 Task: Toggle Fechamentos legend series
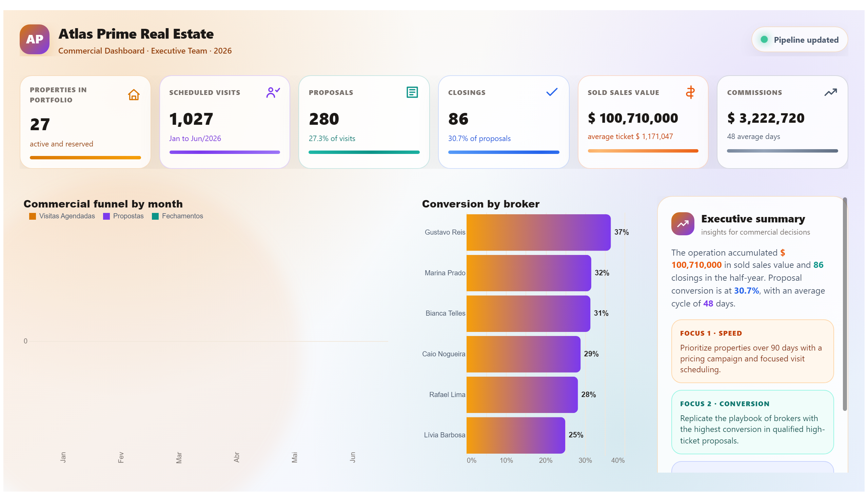[177, 216]
